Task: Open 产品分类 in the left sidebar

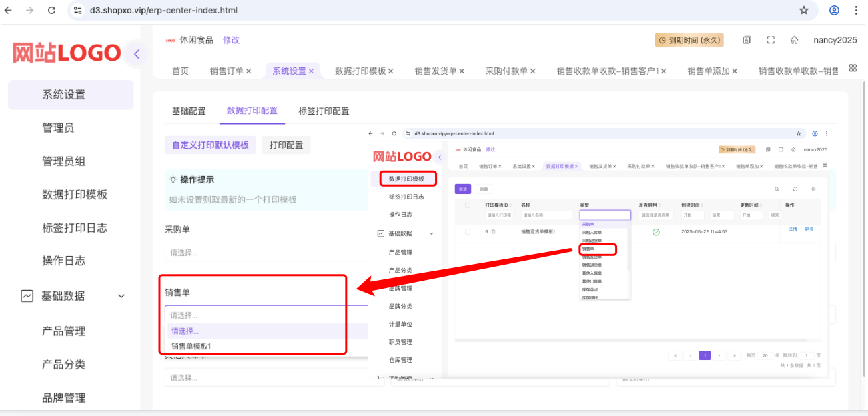Action: [63, 365]
